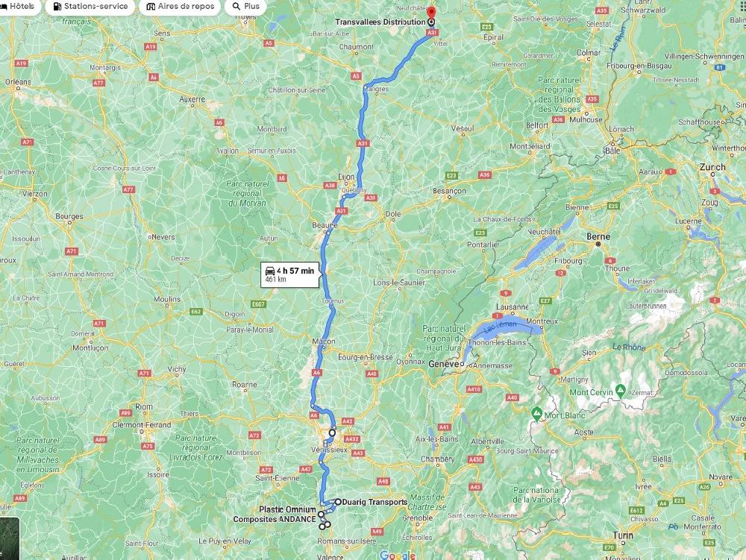This screenshot has height=560, width=746.
Task: Click the Clermont-Ferrand city label
Action: [141, 425]
